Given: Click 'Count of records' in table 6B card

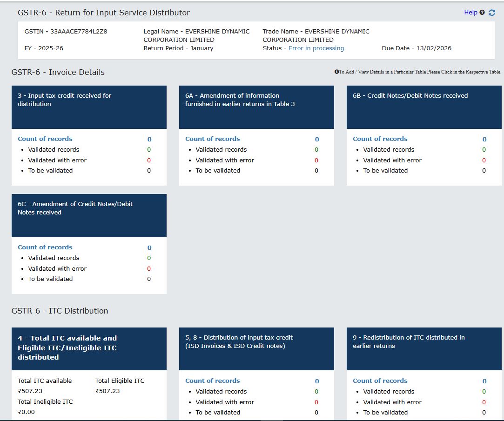Looking at the screenshot, I should (x=380, y=139).
